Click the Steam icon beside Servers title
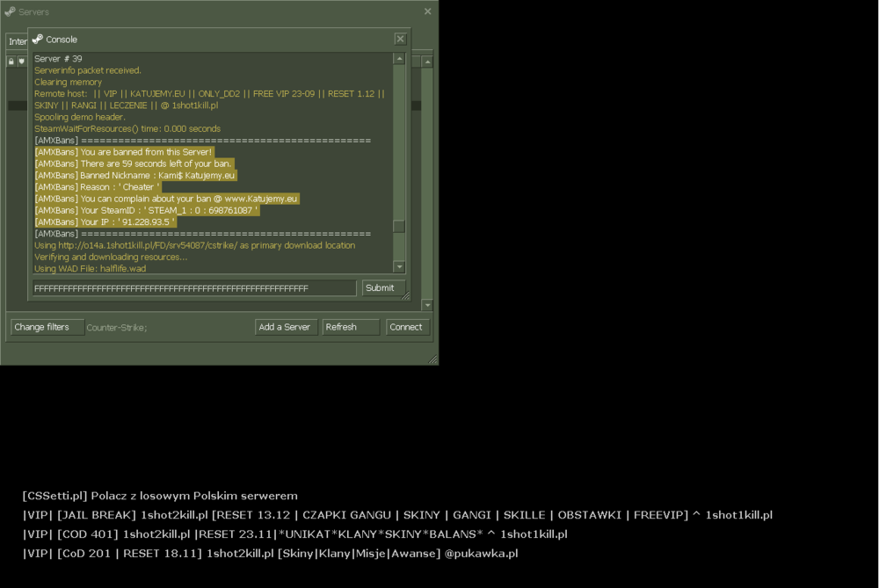The width and height of the screenshot is (879, 588). tap(10, 11)
